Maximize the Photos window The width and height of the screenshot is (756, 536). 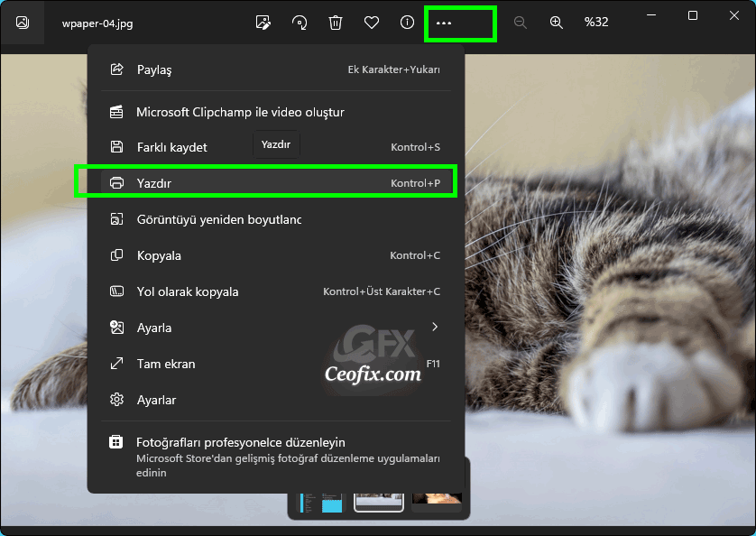point(693,15)
